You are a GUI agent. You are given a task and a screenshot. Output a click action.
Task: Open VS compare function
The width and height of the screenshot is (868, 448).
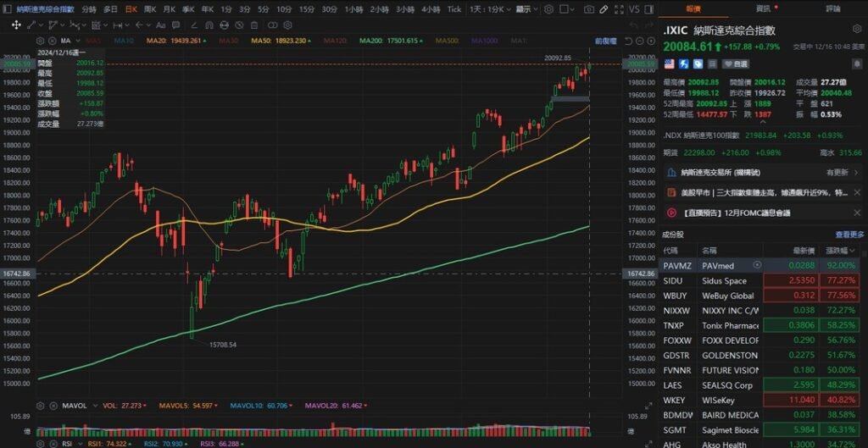pos(634,9)
